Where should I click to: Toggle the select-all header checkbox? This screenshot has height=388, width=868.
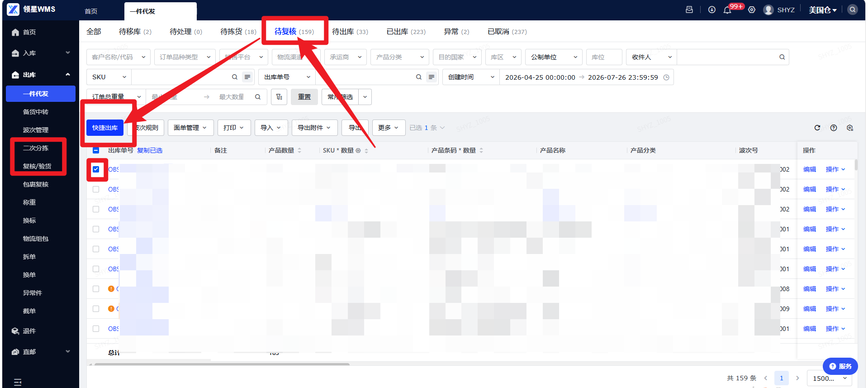point(96,150)
